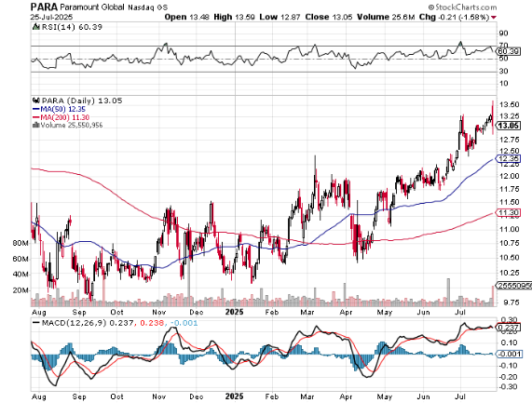Click the Low 12.87 value
532x403 pixels.
point(280,17)
